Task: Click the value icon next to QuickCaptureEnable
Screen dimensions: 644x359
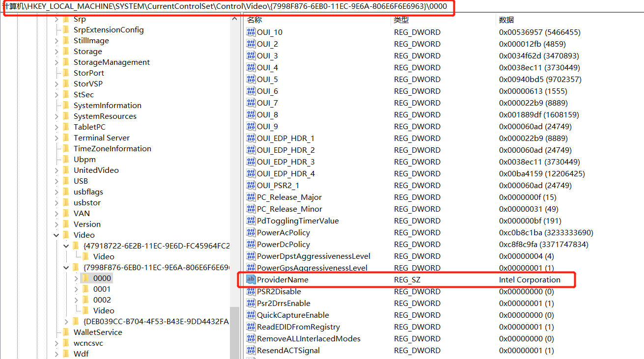Action: click(250, 315)
